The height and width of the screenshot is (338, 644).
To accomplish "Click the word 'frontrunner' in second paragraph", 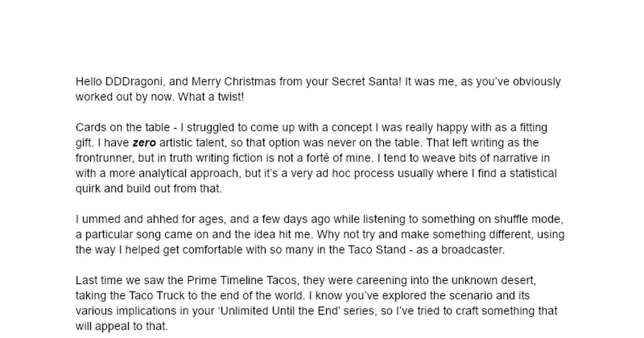I will click(103, 158).
